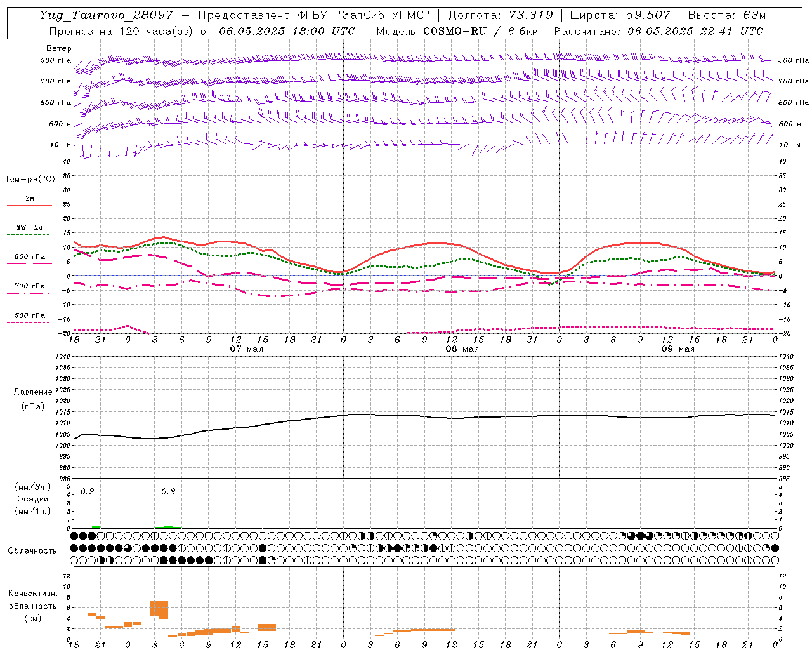Click the 'Конвективн.' convective cloud label

pos(33,594)
